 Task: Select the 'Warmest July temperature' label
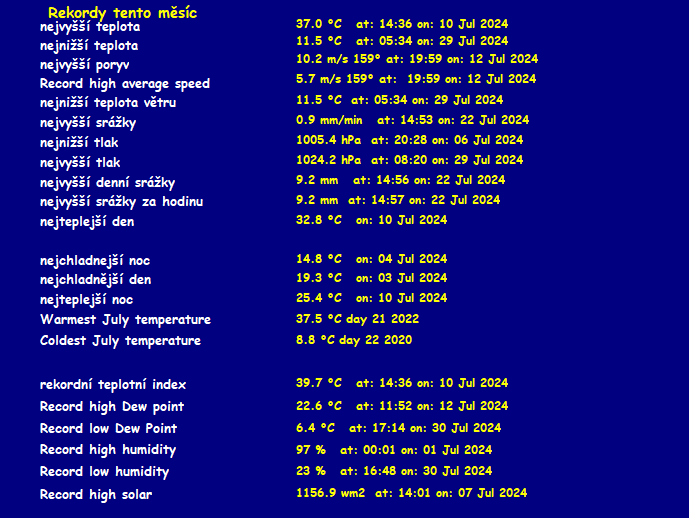pyautogui.click(x=125, y=320)
